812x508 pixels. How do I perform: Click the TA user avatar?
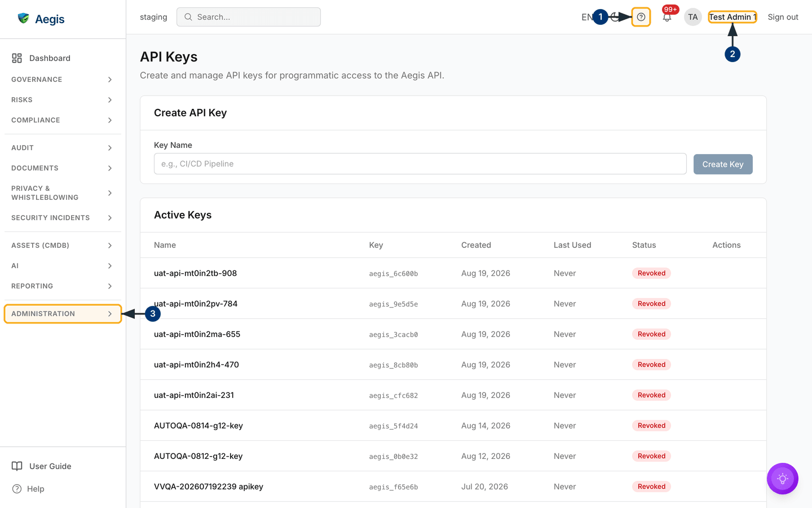(693, 17)
